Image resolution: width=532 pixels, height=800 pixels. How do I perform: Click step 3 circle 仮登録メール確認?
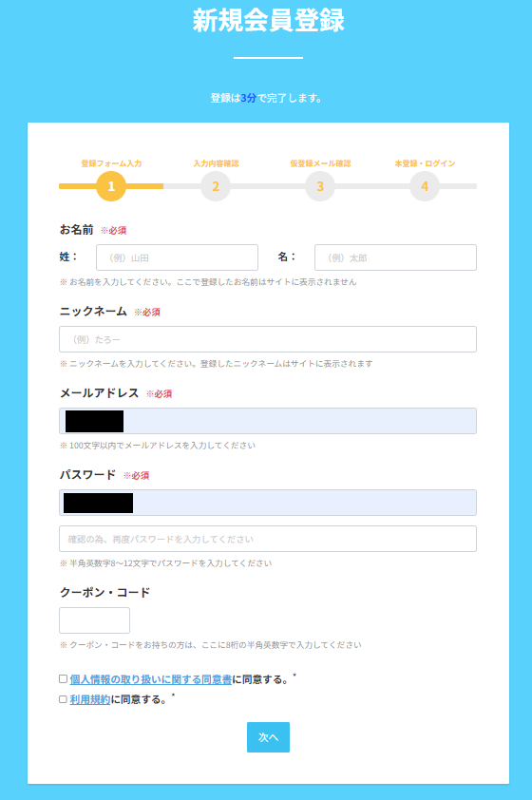(320, 186)
